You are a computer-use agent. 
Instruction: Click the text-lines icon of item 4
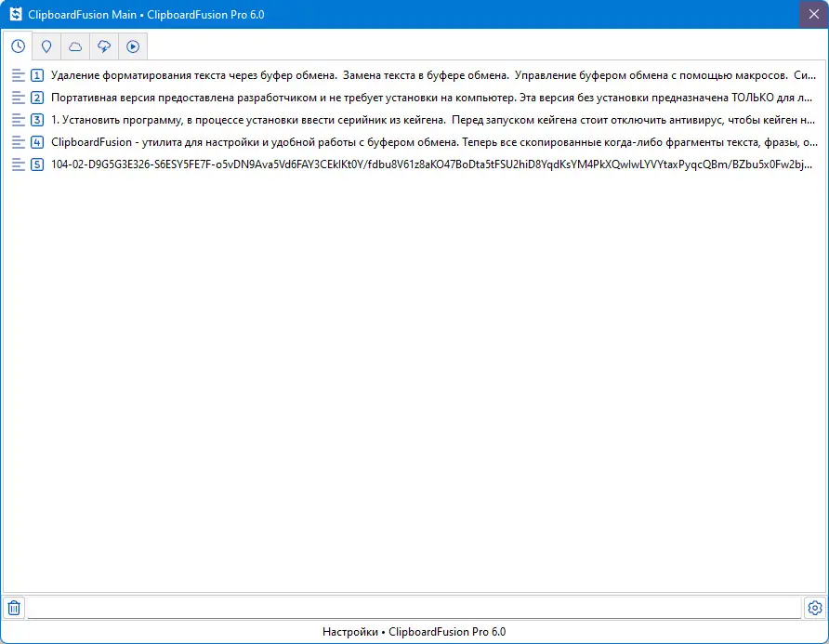pyautogui.click(x=19, y=142)
